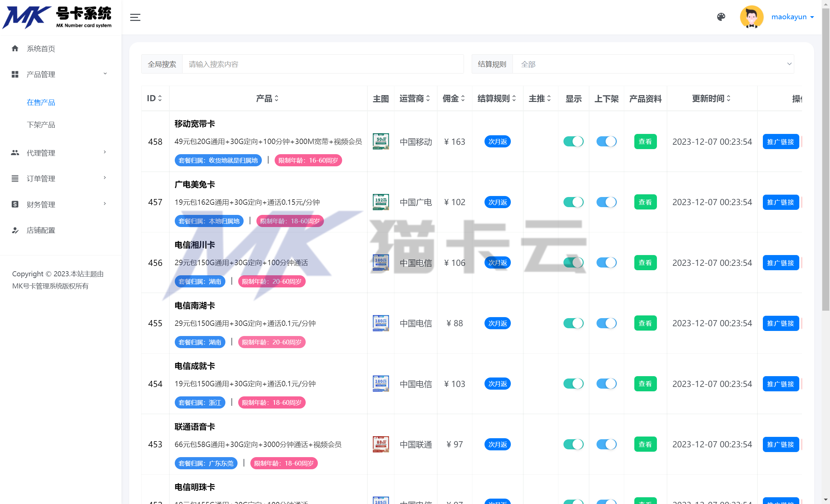Go to 系统首页
The width and height of the screenshot is (830, 504).
point(41,49)
